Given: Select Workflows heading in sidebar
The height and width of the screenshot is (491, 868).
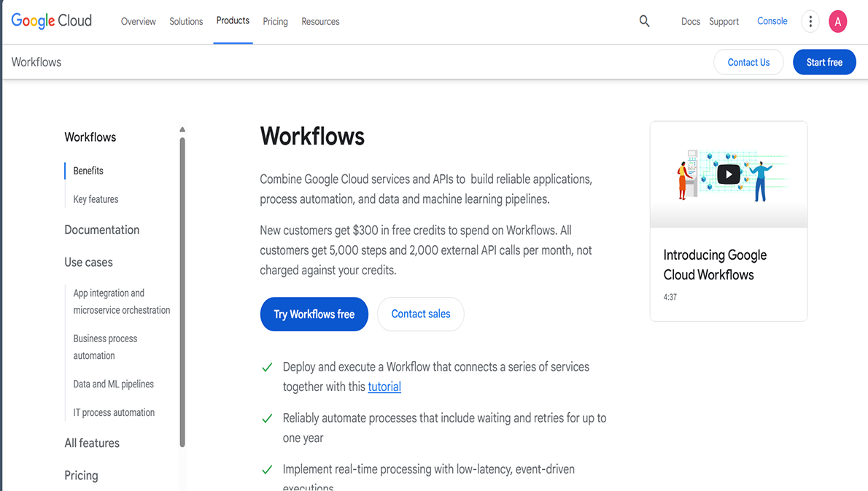Looking at the screenshot, I should click(90, 137).
